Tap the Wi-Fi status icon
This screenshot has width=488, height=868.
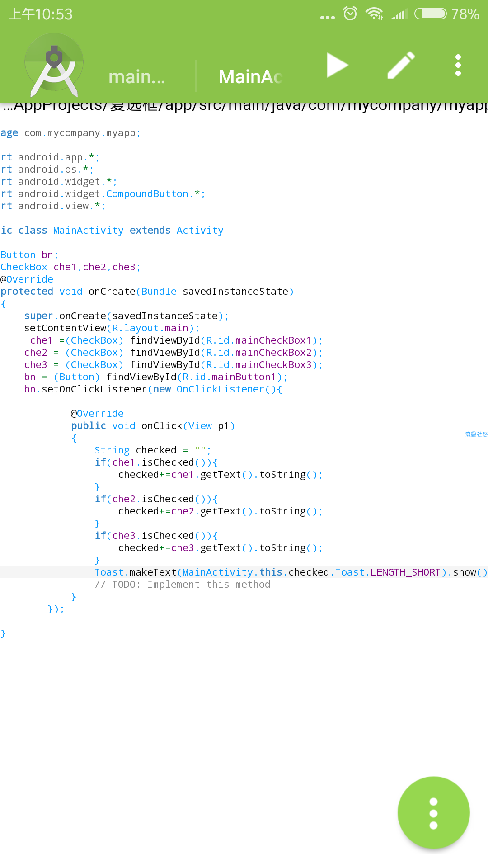tap(374, 14)
